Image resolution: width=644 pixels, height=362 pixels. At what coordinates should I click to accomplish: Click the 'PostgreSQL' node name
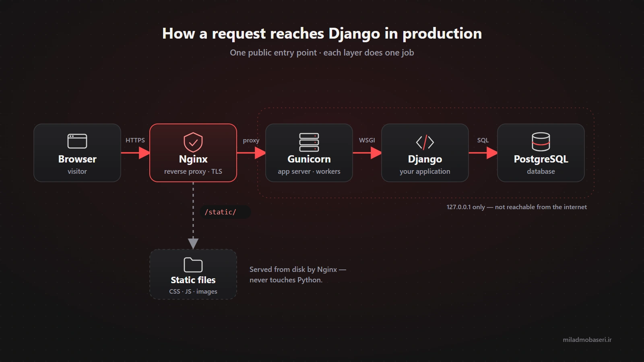pos(541,159)
